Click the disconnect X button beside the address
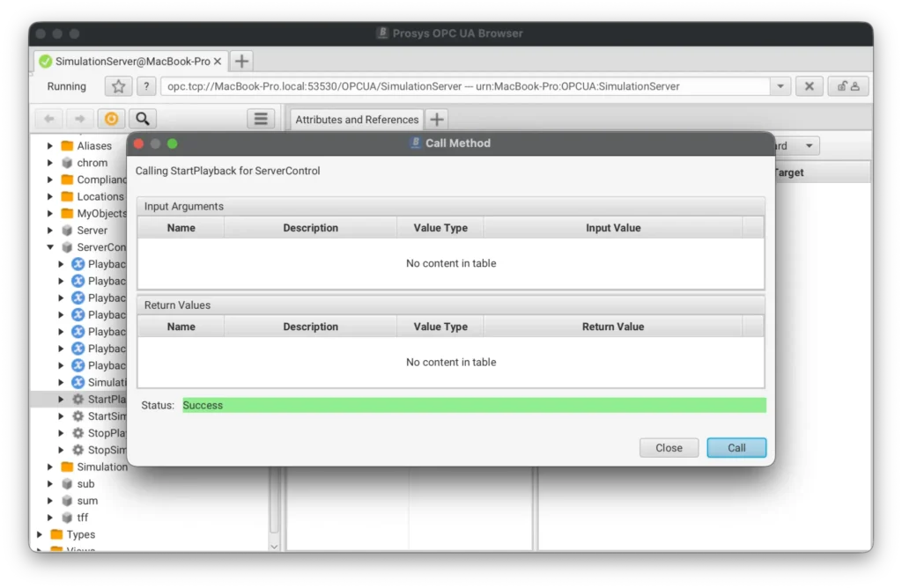This screenshot has height=588, width=902. (x=809, y=86)
